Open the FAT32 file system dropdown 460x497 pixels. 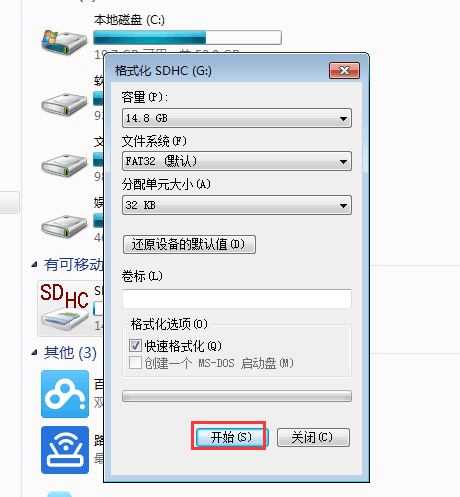point(237,161)
